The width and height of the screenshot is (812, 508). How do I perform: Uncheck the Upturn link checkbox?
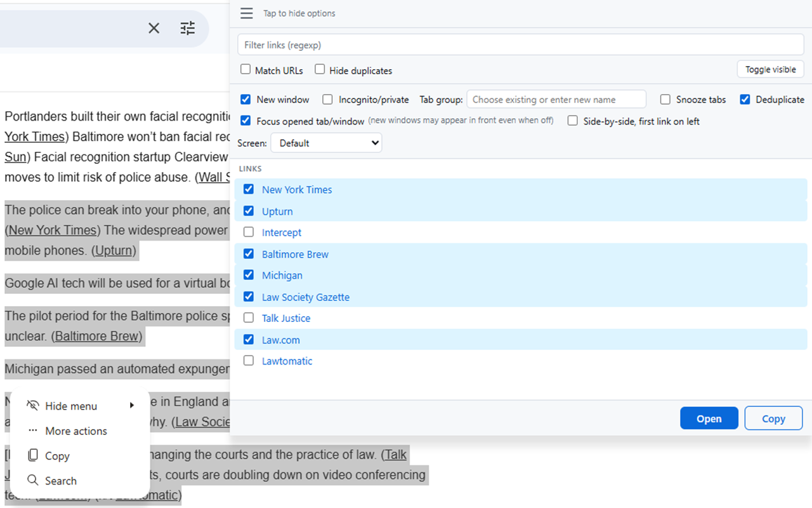[x=249, y=211]
